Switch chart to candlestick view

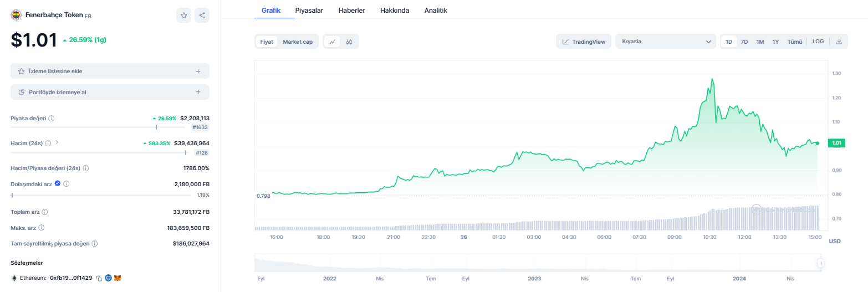pyautogui.click(x=349, y=42)
